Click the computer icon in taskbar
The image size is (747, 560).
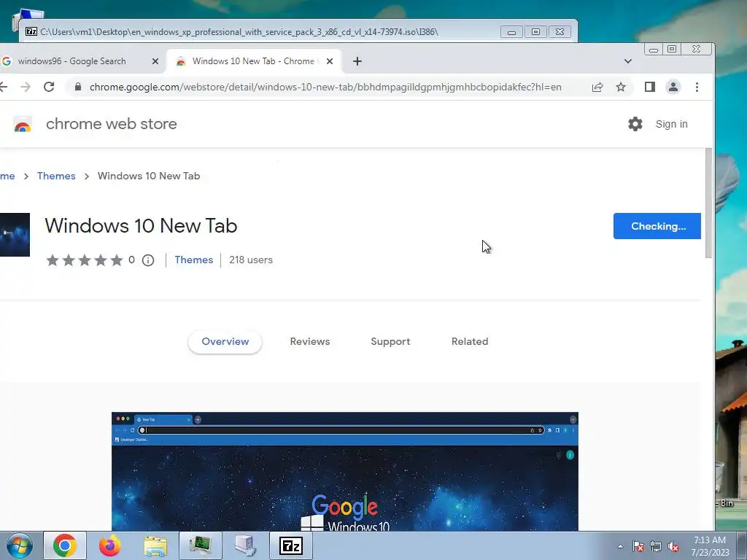click(x=245, y=545)
